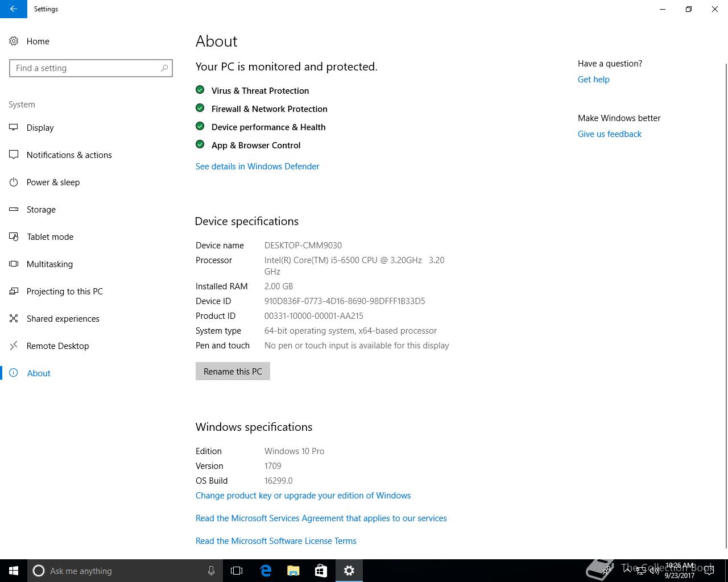Click the Remote Desktop icon

pos(14,346)
